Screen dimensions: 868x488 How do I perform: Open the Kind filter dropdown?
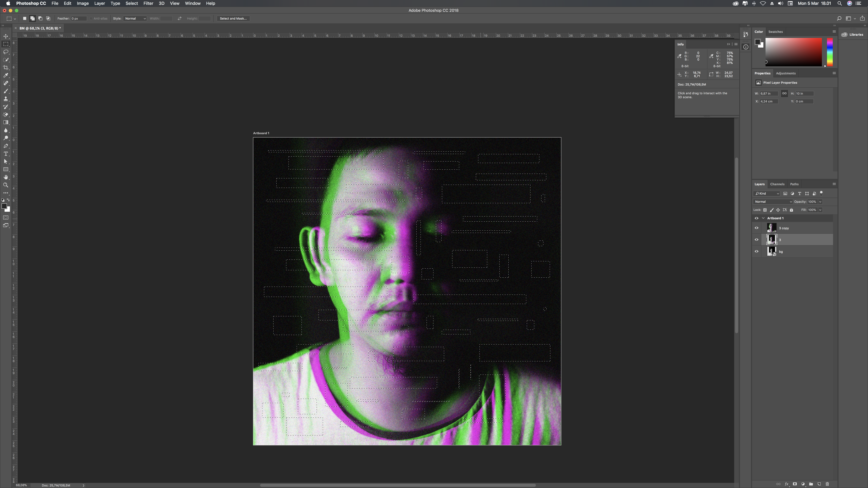pyautogui.click(x=767, y=194)
